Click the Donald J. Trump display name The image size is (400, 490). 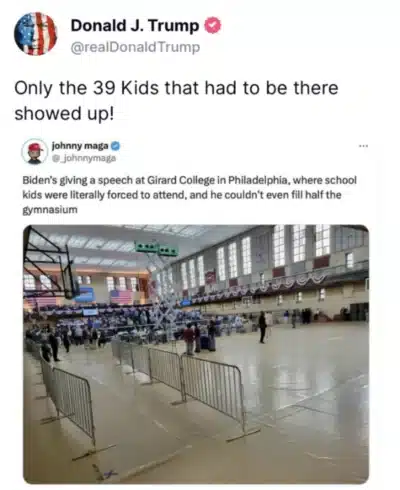(x=135, y=26)
